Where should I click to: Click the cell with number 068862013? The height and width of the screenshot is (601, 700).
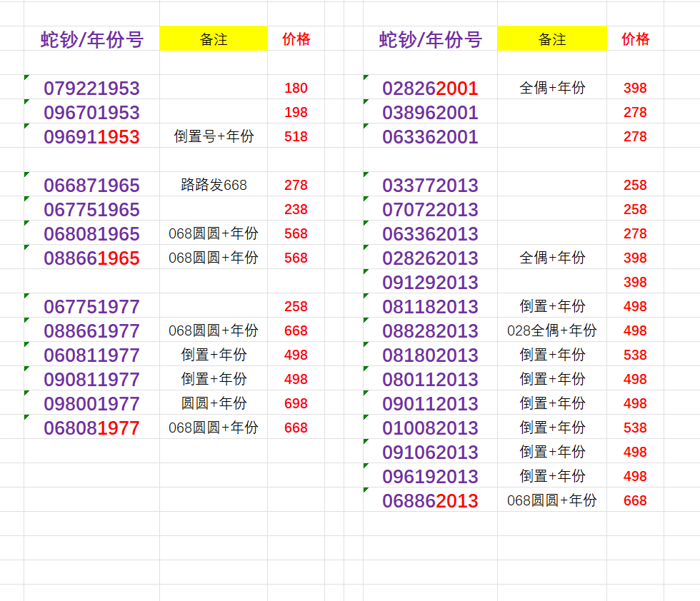click(430, 501)
